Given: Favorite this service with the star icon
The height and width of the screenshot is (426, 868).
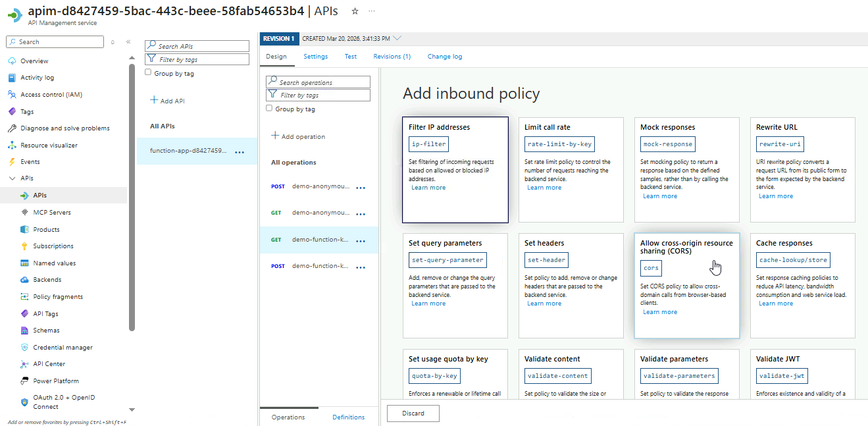Looking at the screenshot, I should [355, 11].
